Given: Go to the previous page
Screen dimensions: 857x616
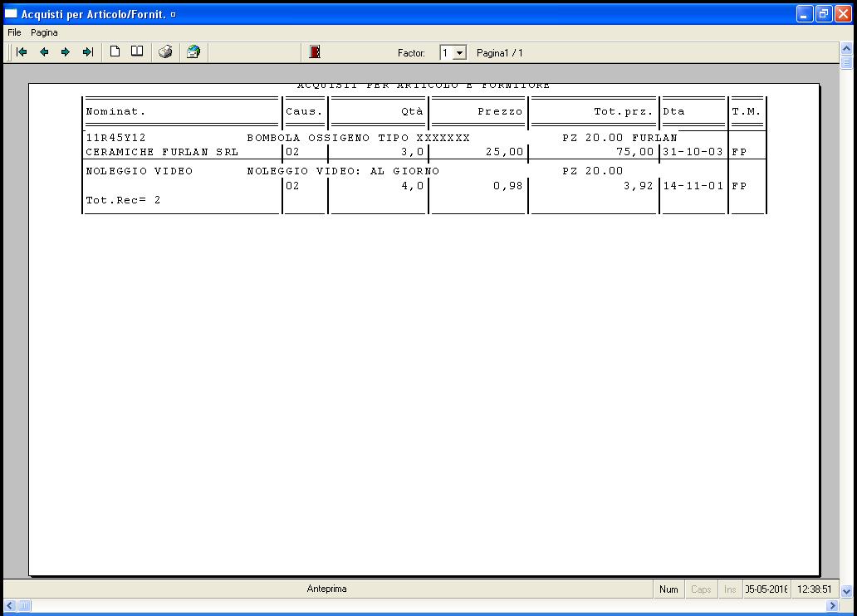Looking at the screenshot, I should click(44, 52).
